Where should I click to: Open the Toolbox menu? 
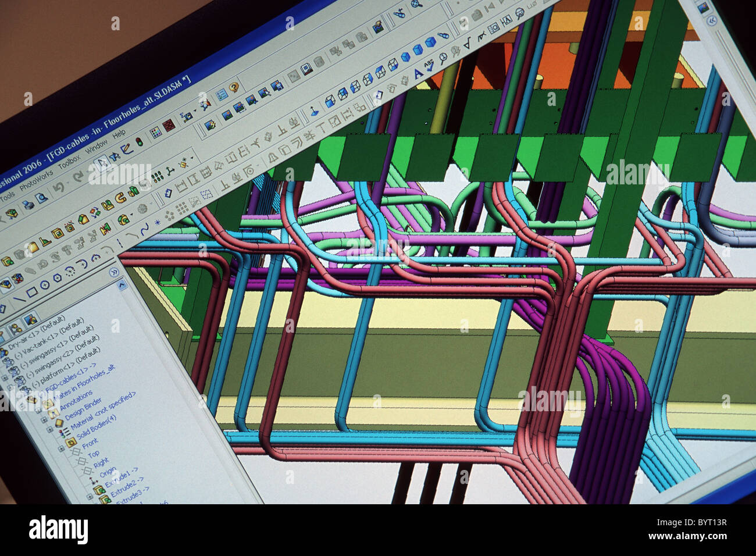click(x=69, y=162)
